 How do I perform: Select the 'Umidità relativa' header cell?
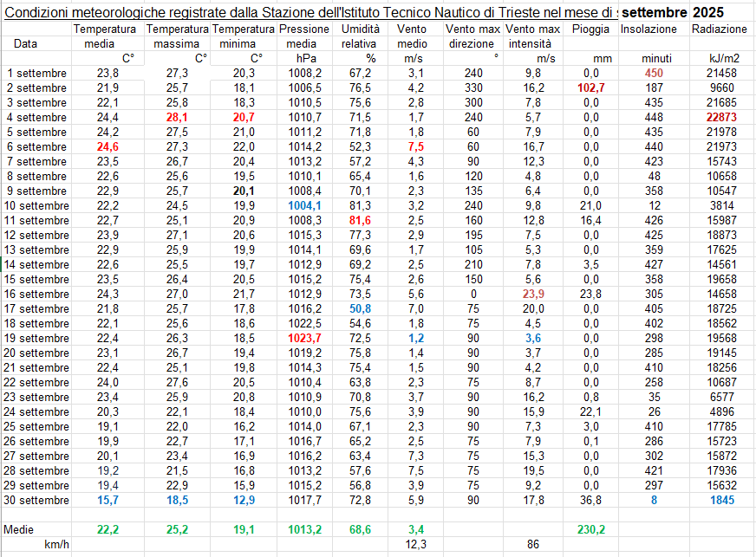pos(358,36)
